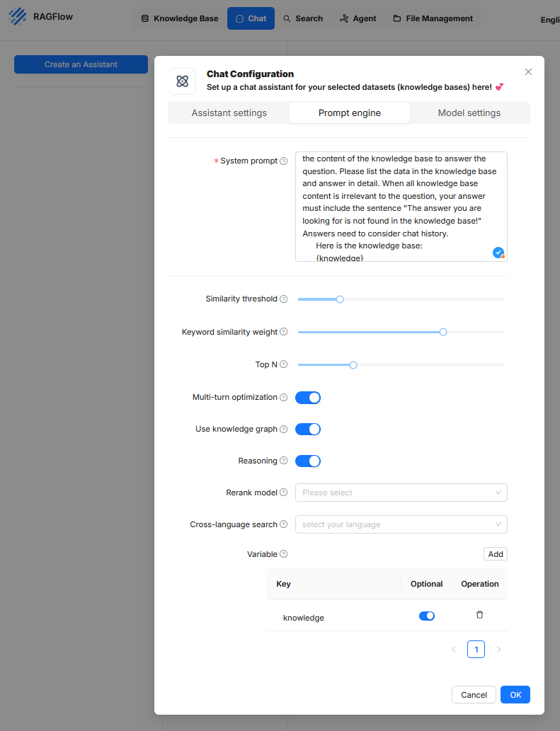The height and width of the screenshot is (731, 560).
Task: Click the delete trash icon for knowledge variable
Action: pyautogui.click(x=479, y=615)
